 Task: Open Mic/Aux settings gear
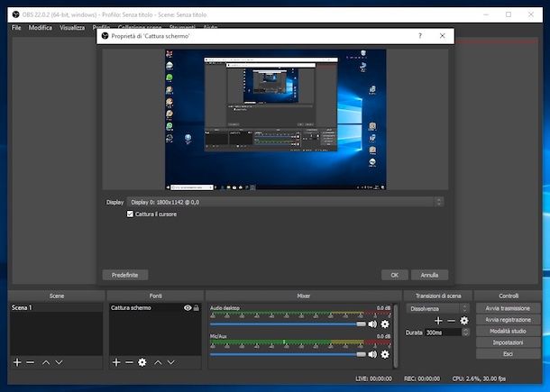click(x=385, y=354)
